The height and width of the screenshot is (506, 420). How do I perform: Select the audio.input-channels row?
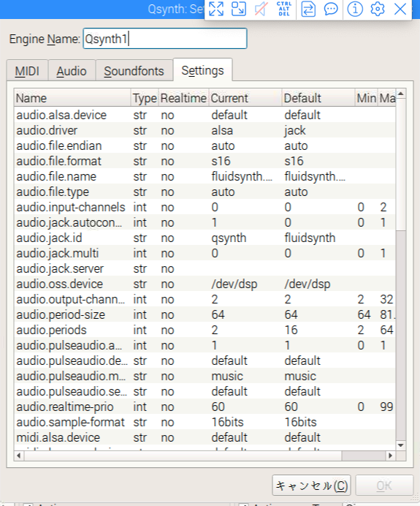click(205, 207)
